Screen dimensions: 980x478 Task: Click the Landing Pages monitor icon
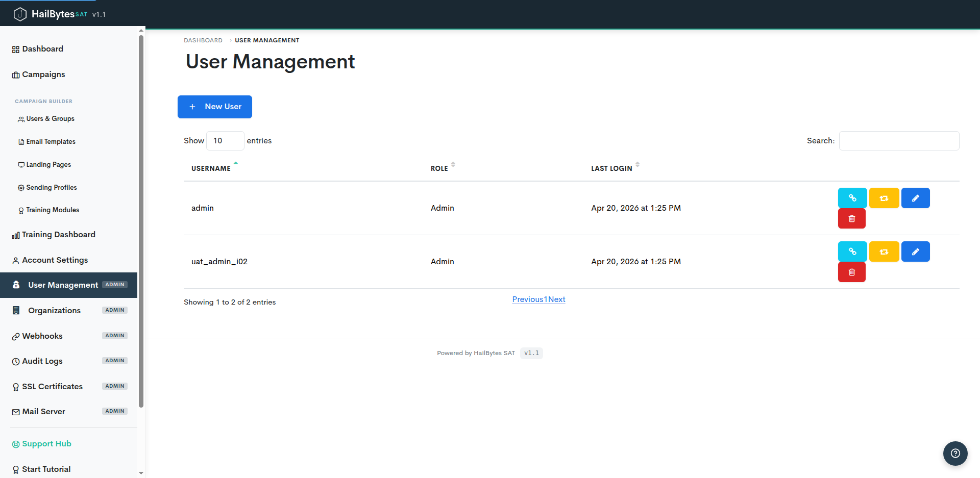[x=21, y=165]
